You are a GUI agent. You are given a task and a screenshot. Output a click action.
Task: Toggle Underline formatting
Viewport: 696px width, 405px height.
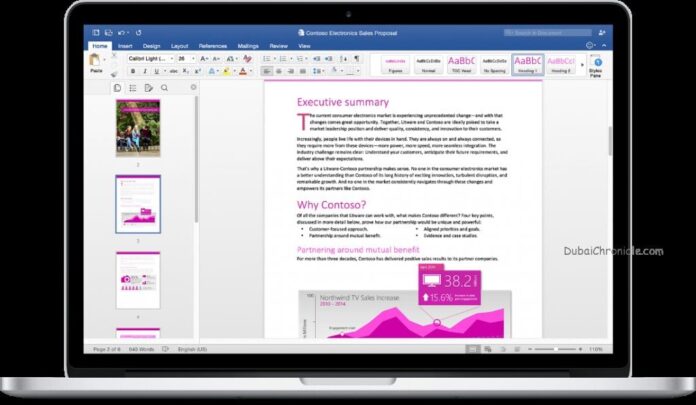156,71
